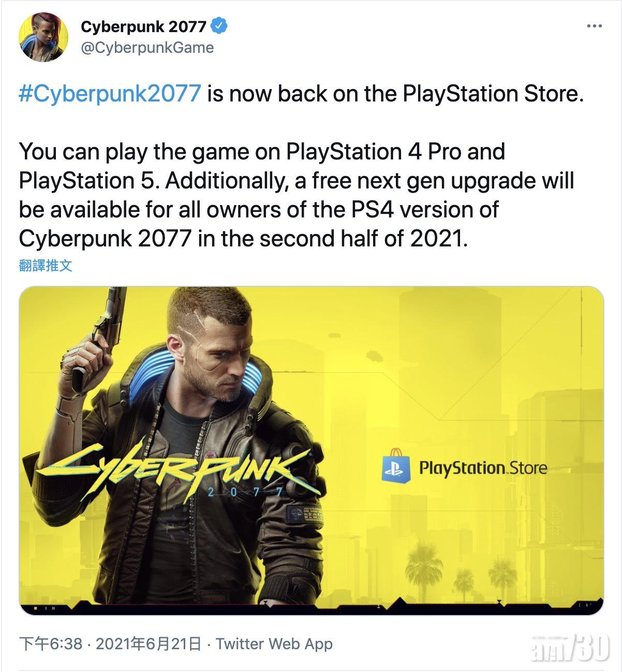Click the 2077 digits under the logo
This screenshot has width=622, height=672.
(245, 492)
